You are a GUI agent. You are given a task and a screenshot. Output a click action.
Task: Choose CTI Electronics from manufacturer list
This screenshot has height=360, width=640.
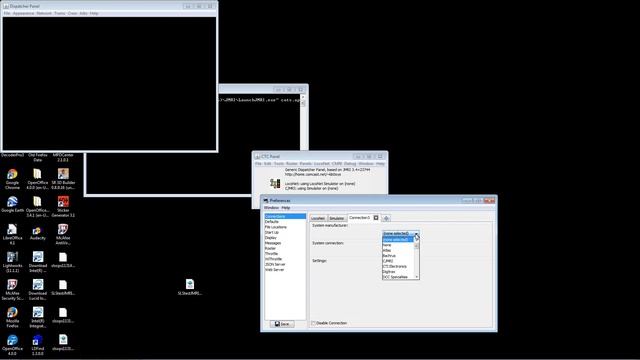pos(398,266)
